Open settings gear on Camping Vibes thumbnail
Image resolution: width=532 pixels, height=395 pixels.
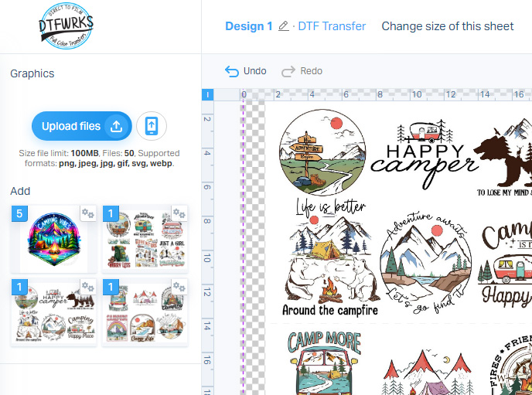click(88, 213)
